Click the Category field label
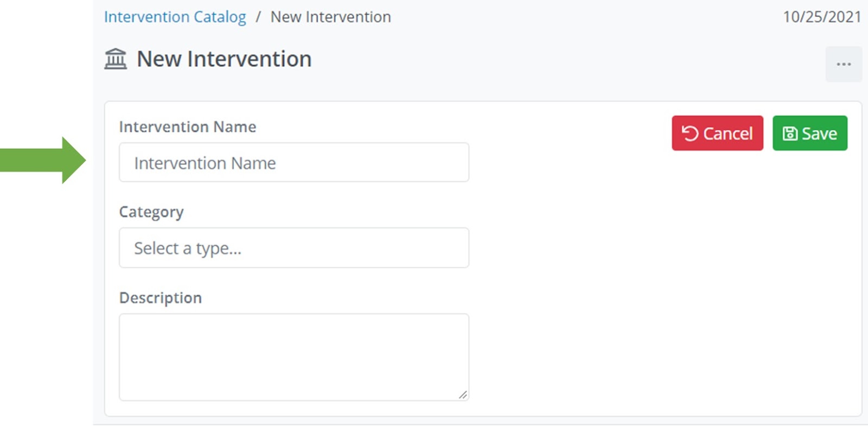868x427 pixels. 151,212
